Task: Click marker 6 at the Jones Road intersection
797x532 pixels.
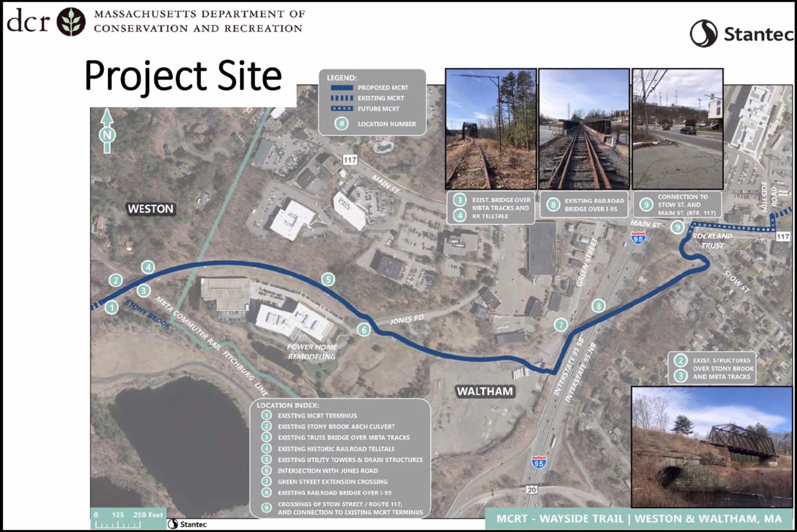Action: 364,329
